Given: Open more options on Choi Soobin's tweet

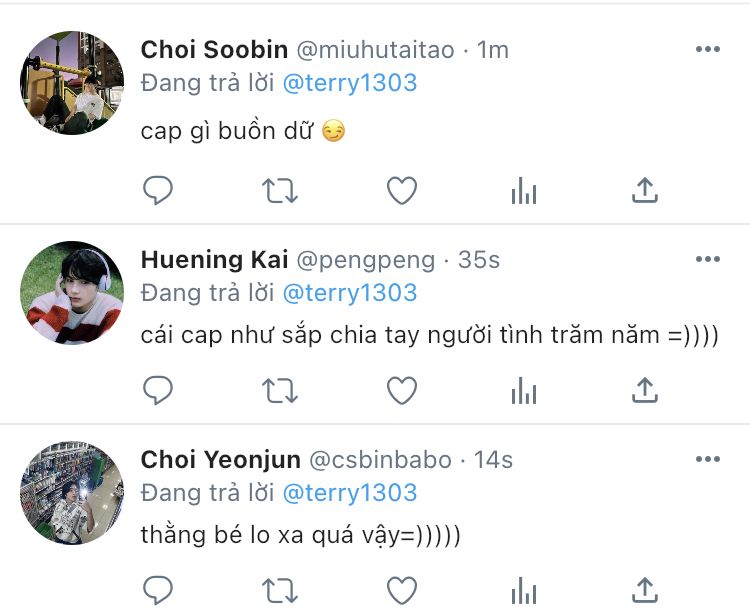Looking at the screenshot, I should point(708,50).
